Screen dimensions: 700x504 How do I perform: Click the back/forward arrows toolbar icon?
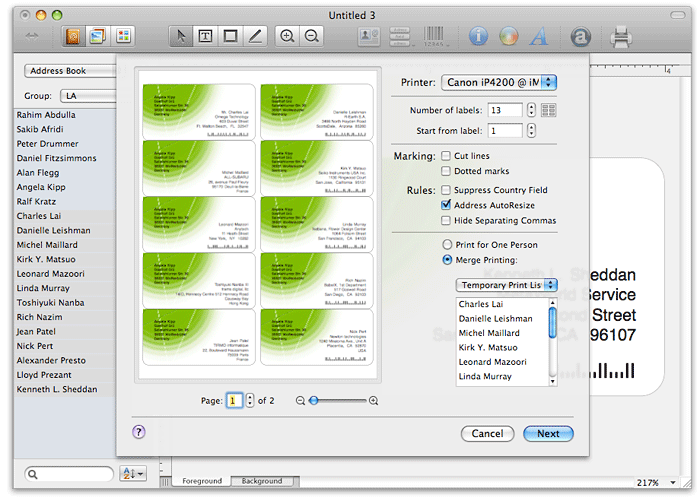pos(32,36)
